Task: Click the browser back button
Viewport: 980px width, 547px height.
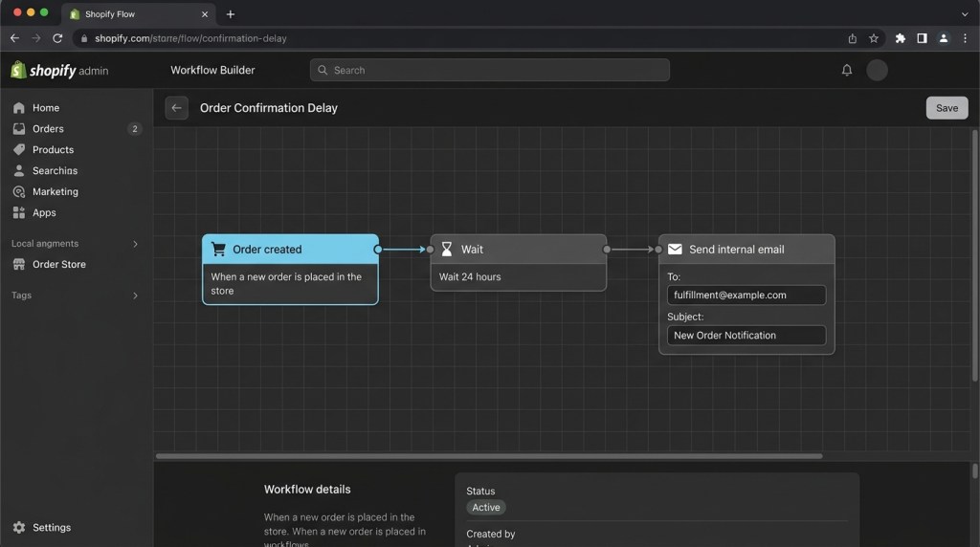Action: click(x=14, y=38)
